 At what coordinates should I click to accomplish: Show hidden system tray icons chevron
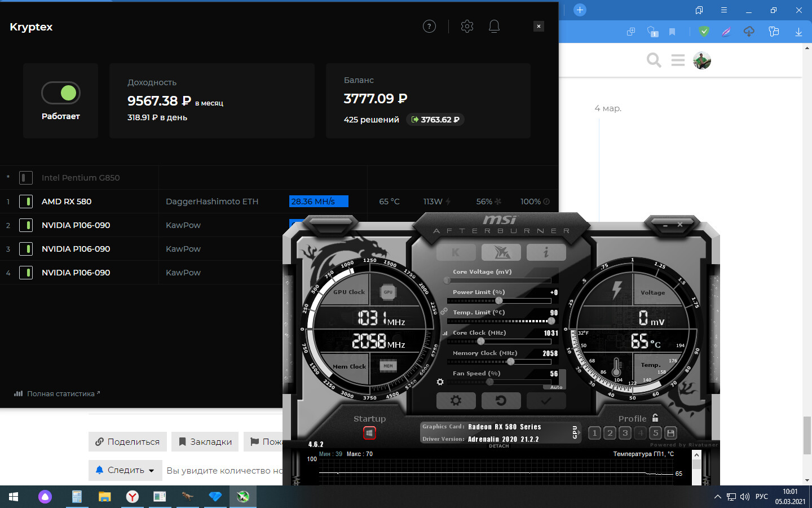click(717, 497)
